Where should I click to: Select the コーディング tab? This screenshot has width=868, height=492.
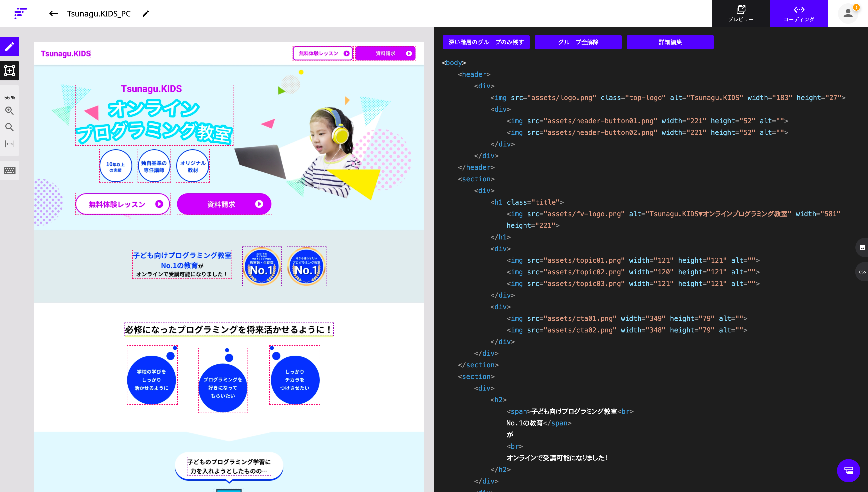(x=799, y=14)
